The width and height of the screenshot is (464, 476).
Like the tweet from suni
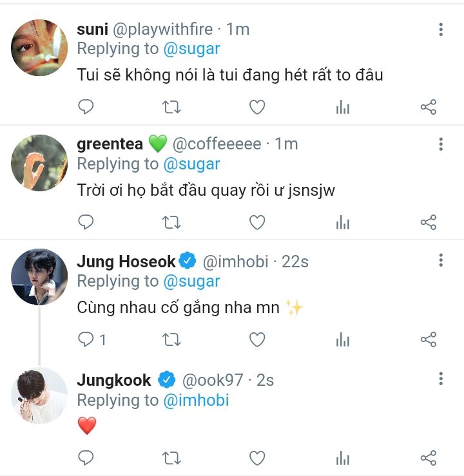click(257, 107)
